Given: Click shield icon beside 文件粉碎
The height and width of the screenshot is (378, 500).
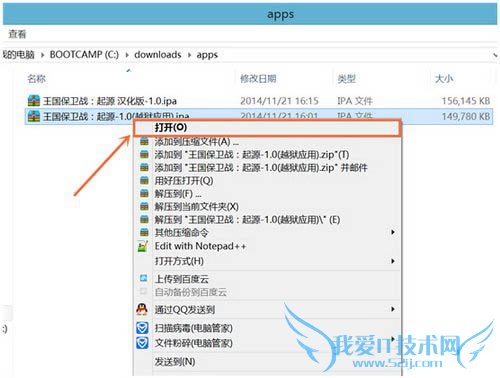Looking at the screenshot, I should (142, 343).
